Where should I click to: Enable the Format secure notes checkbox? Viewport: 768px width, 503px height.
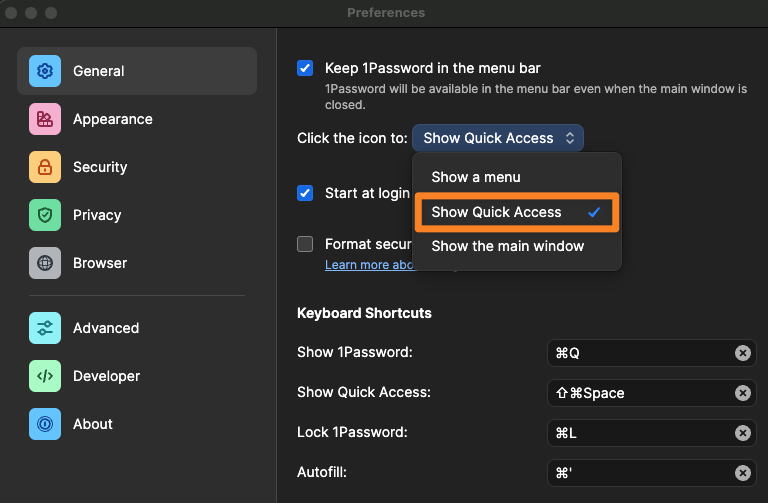click(x=306, y=244)
